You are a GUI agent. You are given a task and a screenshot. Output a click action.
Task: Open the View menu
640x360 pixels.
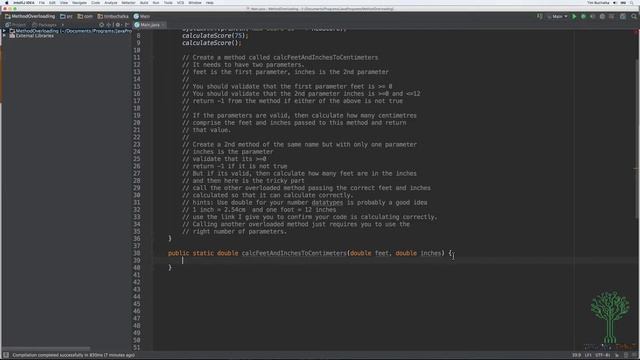(x=64, y=2)
